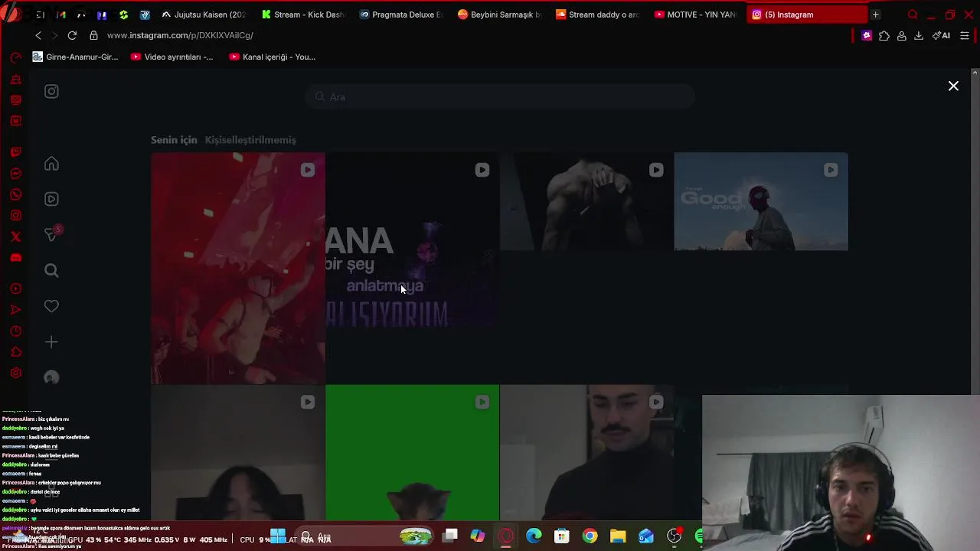
Task: Reload the Instagram page
Action: tap(72, 35)
